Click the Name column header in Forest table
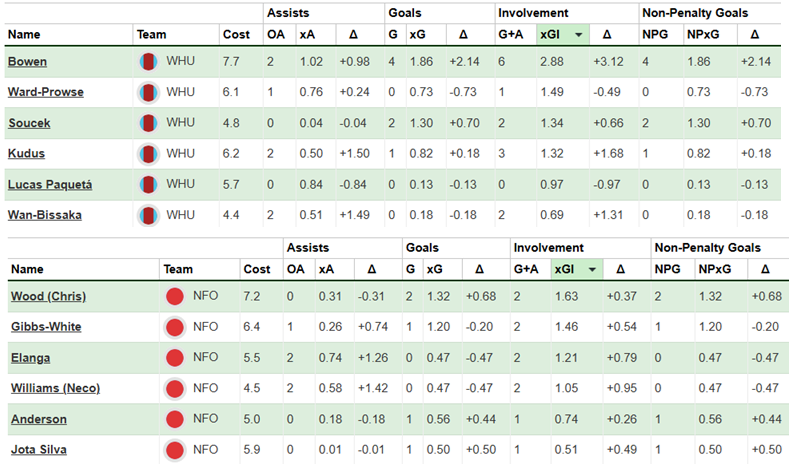 [x=29, y=269]
